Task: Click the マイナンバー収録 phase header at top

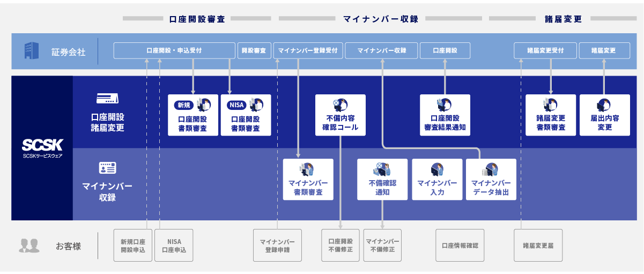Action: (x=381, y=19)
